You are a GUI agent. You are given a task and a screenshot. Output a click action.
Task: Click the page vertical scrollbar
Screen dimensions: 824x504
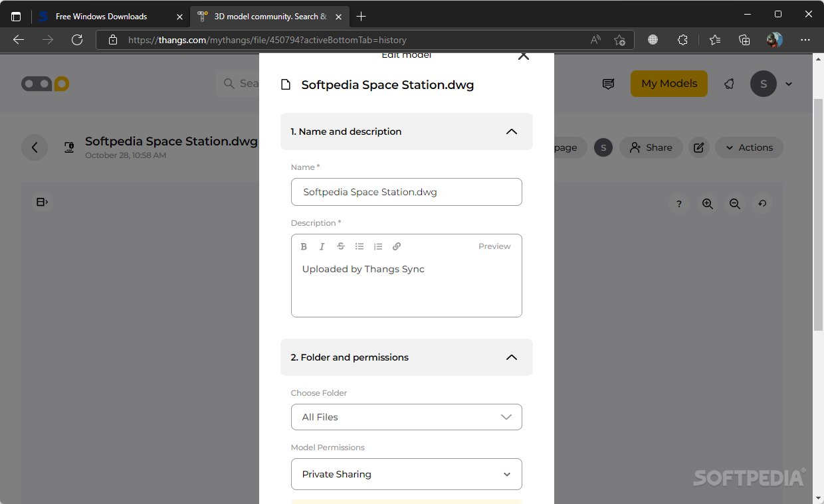coord(819,214)
